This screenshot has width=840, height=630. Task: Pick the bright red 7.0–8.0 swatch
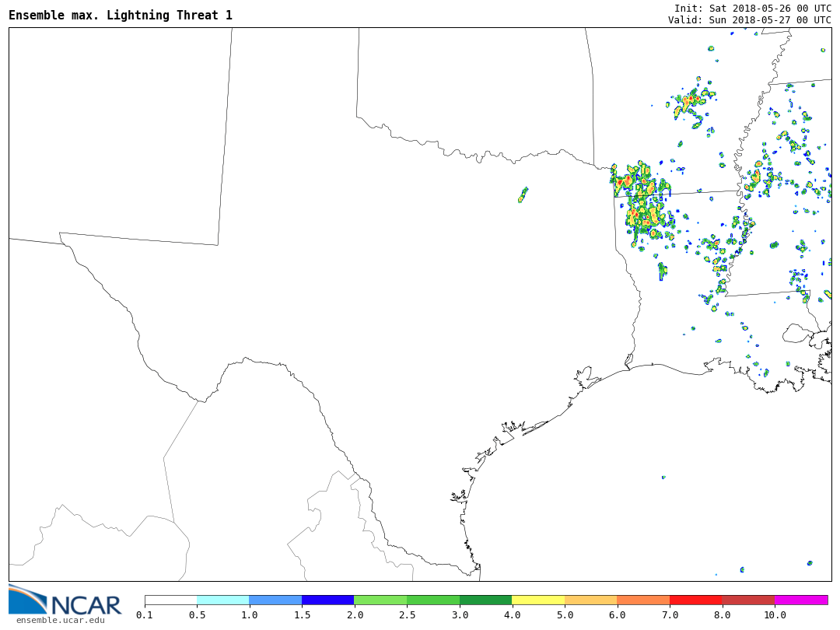click(x=695, y=600)
